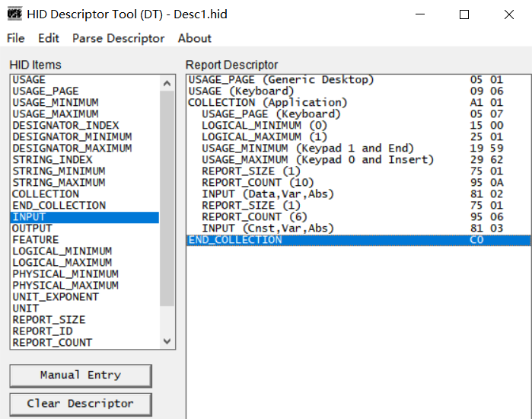
Task: Select highlighted INPUT in HID Items list
Action: 84,217
